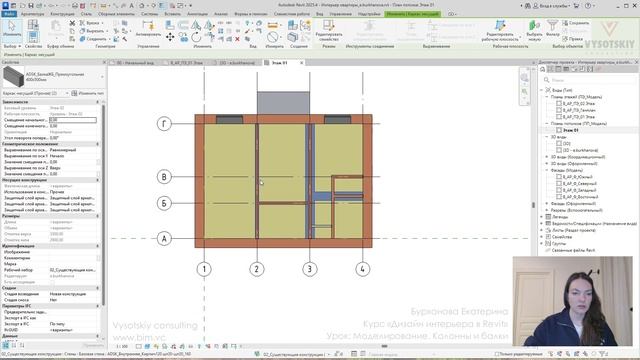640x360 pixels.
Task: Toggle Editable Only (Только редактируемые) checkbox
Action: pos(497,354)
